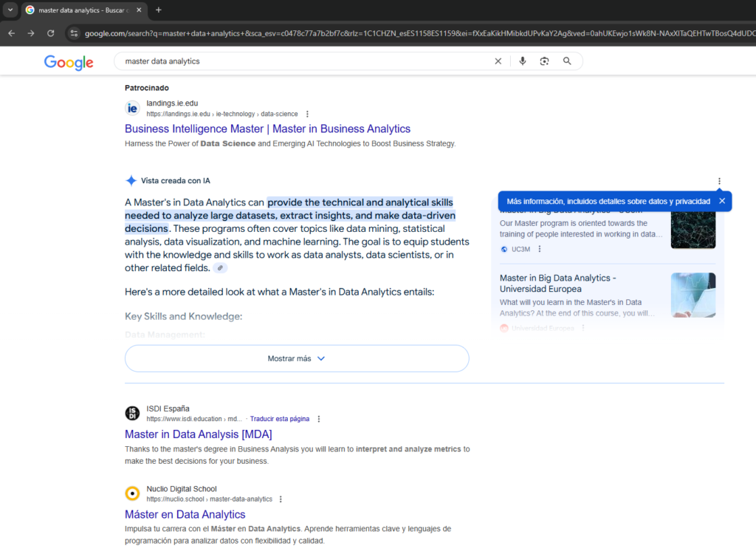Image resolution: width=756 pixels, height=557 pixels.
Task: Open Business Intelligence Master sponsored link
Action: tap(267, 129)
